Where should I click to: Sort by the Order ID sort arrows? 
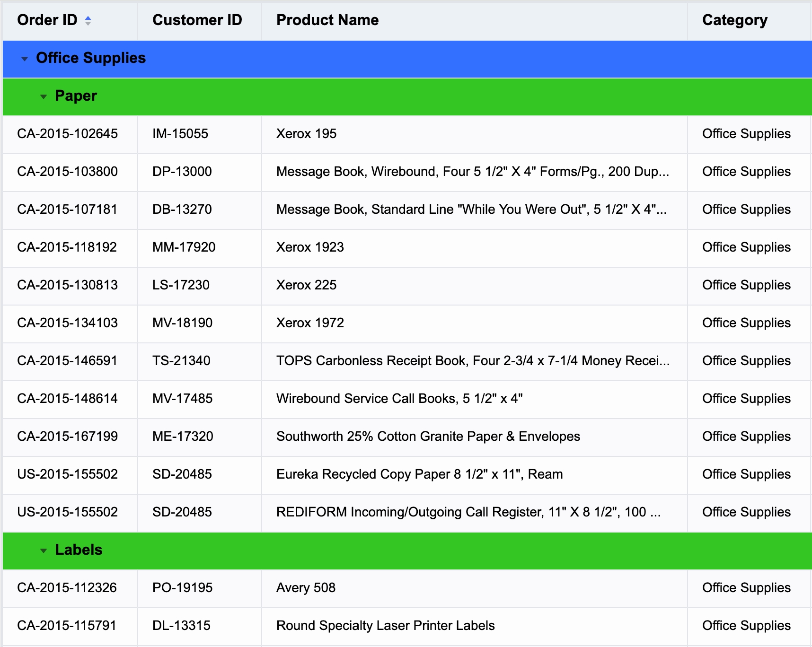88,20
